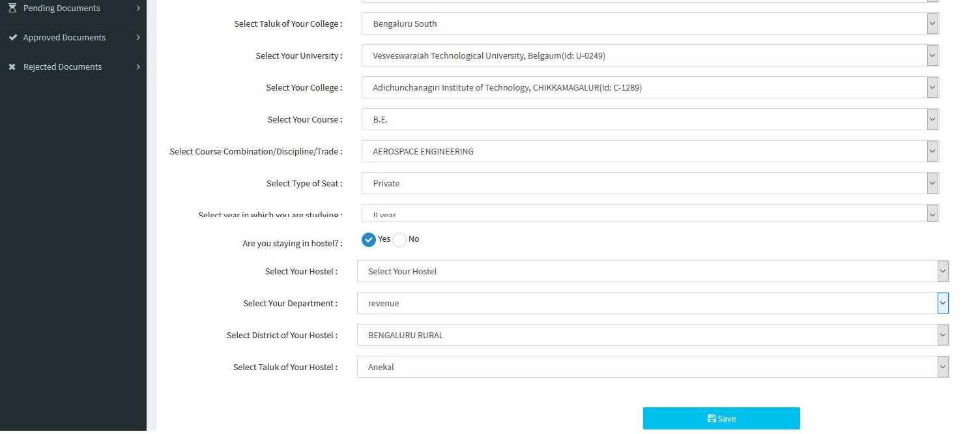Open the Department dropdown showing revenue
The width and height of the screenshot is (980, 434).
653,303
